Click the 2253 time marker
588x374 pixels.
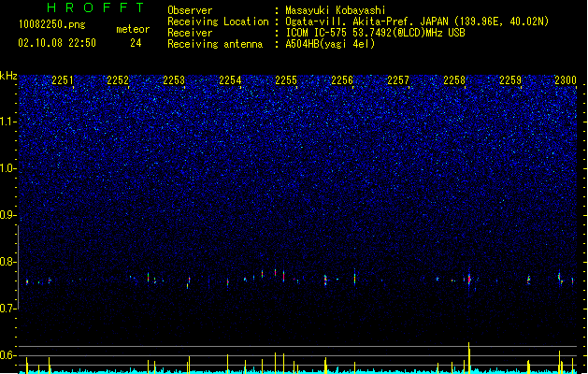pos(174,80)
